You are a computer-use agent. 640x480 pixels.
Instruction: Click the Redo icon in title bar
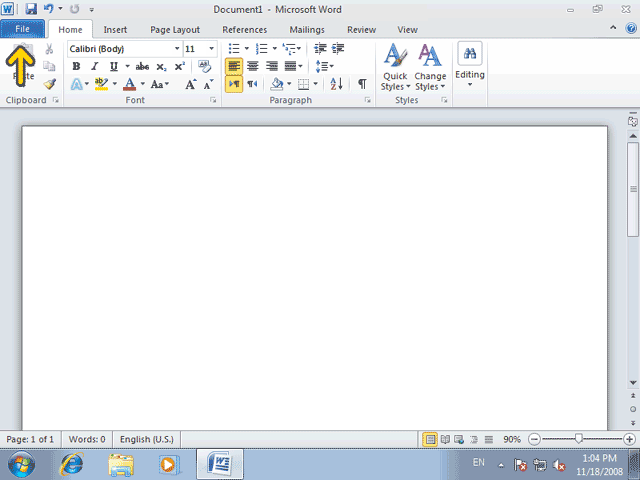coord(74,9)
